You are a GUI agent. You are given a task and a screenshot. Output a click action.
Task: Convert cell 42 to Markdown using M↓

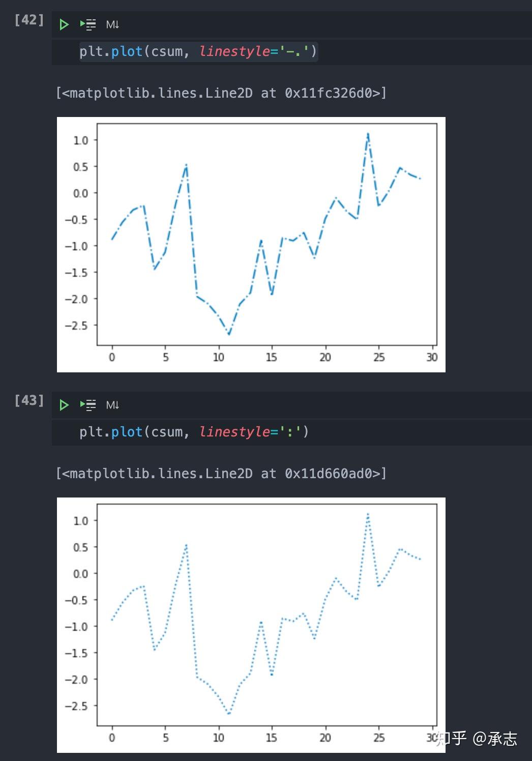(112, 24)
